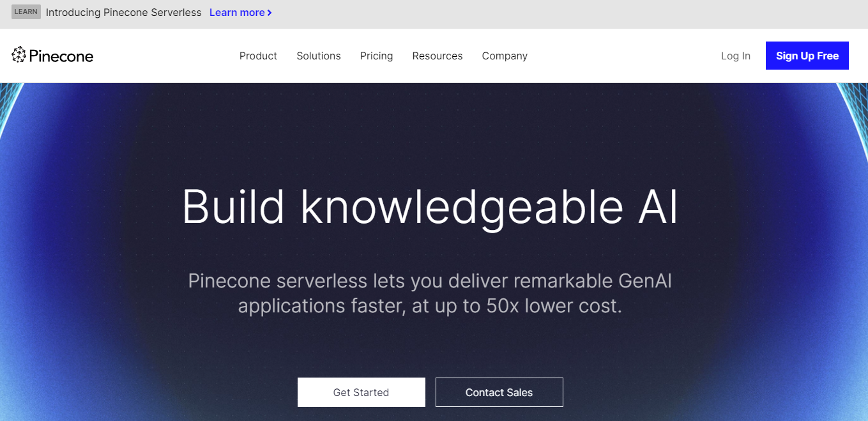Click the Sign Up Free button
The height and width of the screenshot is (421, 868).
pos(807,56)
